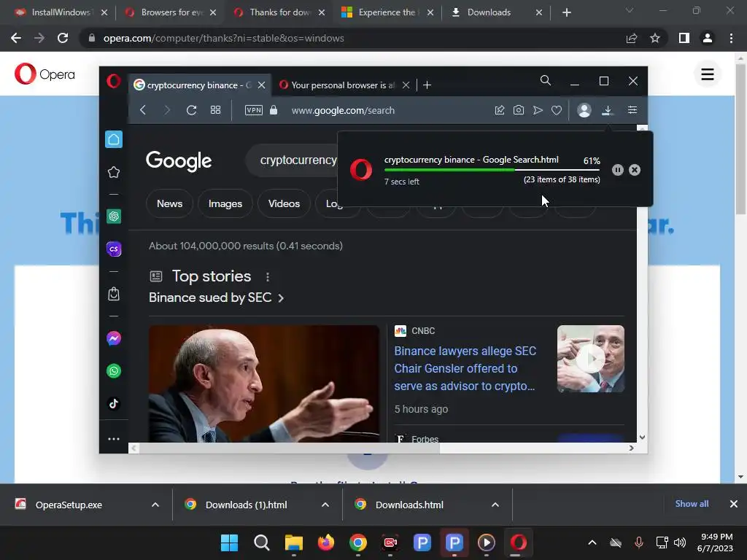Select the Images search filter

(225, 204)
